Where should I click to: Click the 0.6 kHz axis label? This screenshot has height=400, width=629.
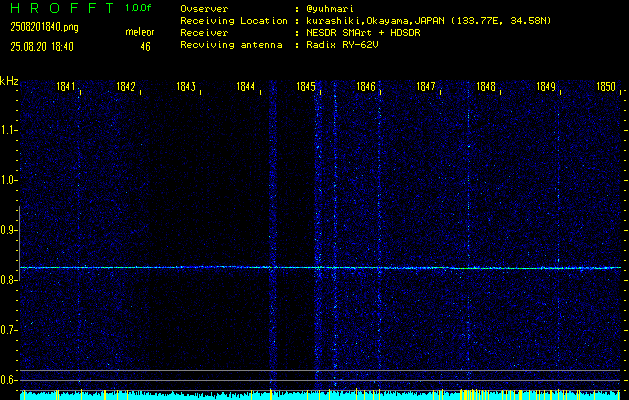8,380
